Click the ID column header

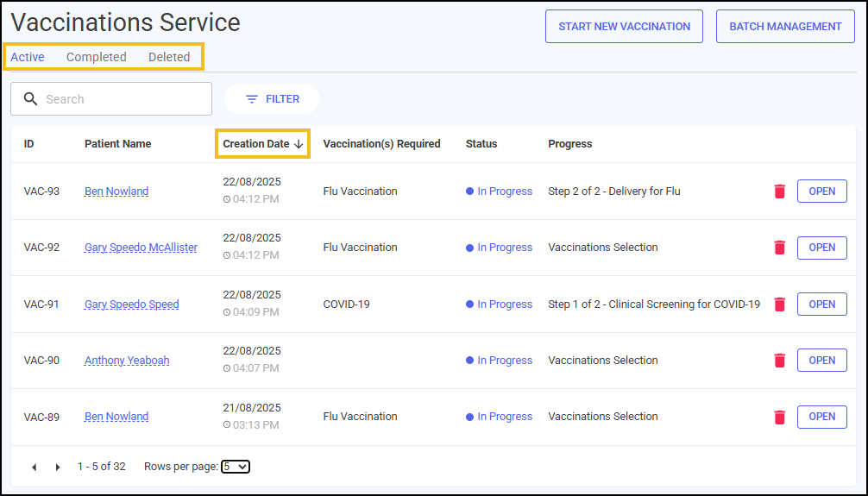pyautogui.click(x=28, y=144)
